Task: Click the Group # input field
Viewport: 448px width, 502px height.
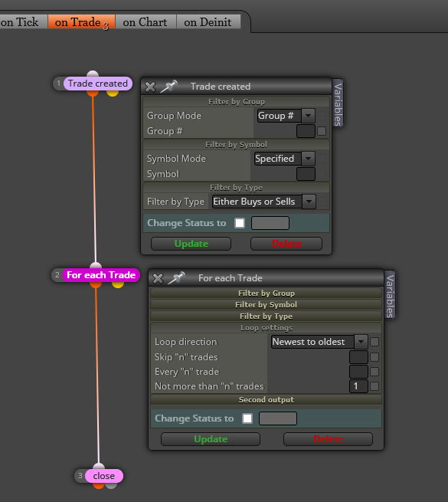Action: [306, 131]
